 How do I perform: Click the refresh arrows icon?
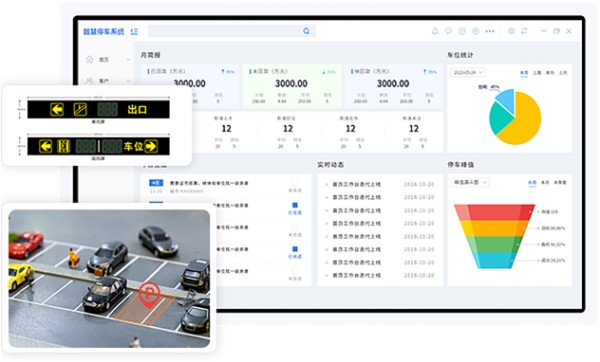[x=524, y=31]
